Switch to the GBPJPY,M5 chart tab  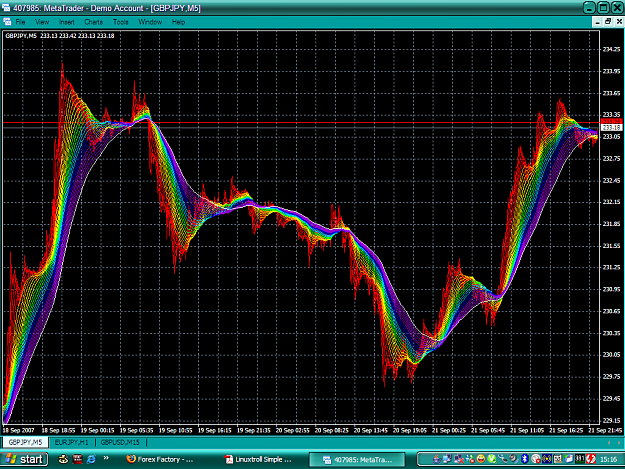pyautogui.click(x=26, y=442)
